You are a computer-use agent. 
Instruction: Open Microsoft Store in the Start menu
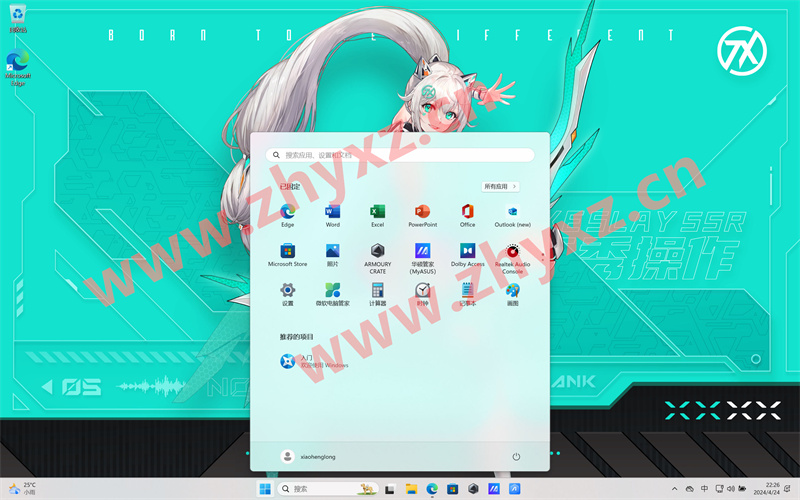(287, 255)
